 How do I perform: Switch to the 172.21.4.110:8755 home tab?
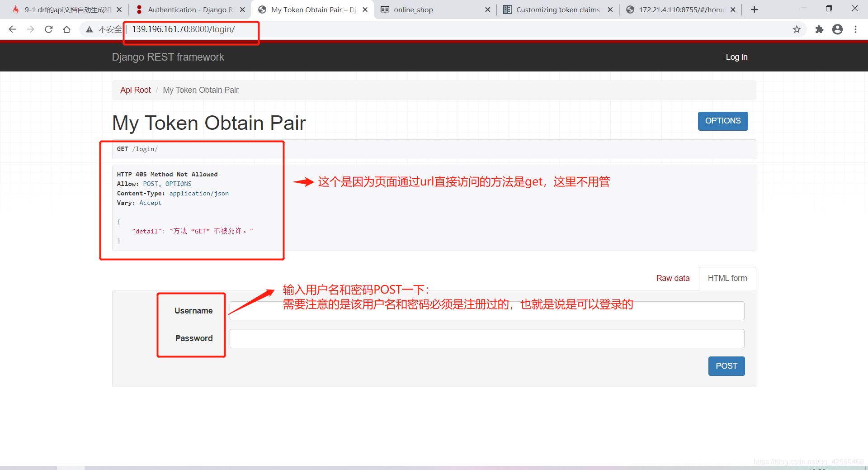pos(680,9)
